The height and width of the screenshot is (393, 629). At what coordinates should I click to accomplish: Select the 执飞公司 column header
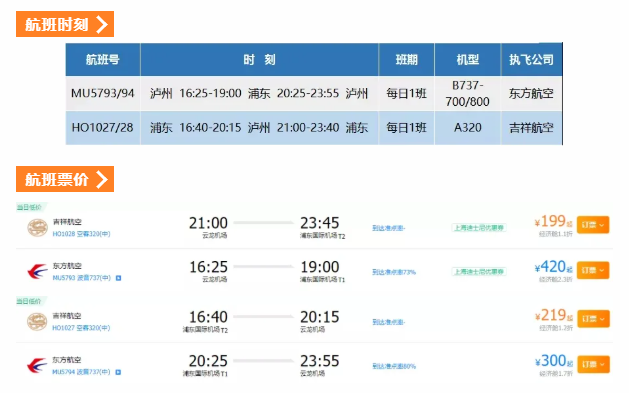(x=531, y=60)
